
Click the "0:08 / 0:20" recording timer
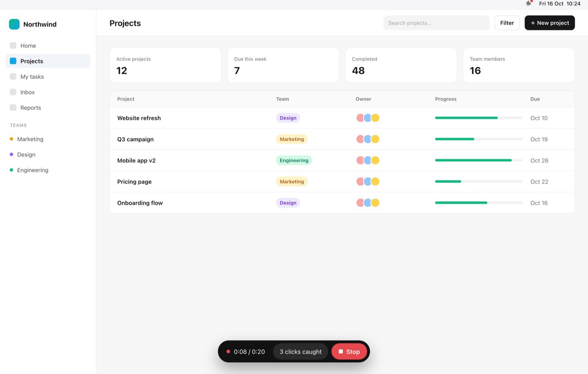[249, 352]
